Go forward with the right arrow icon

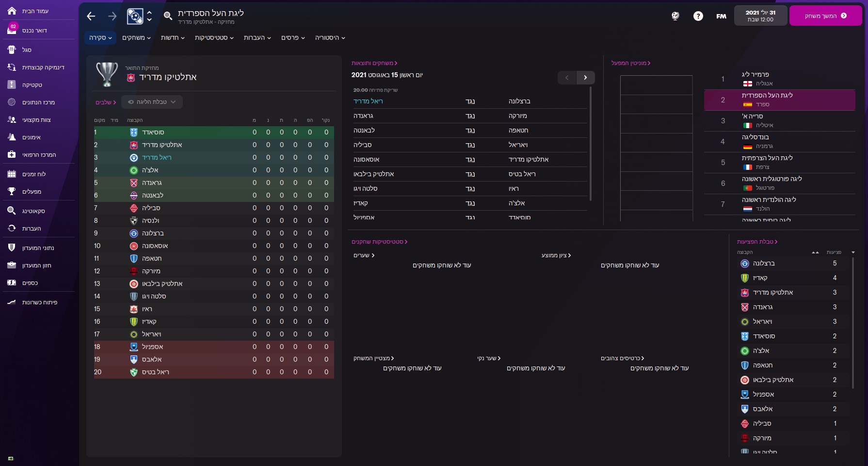[x=113, y=17]
